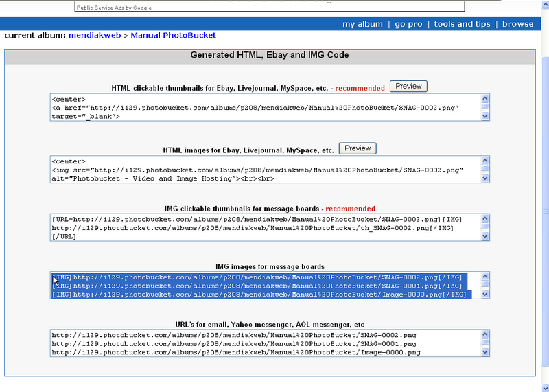The width and height of the screenshot is (549, 392).
Task: Click Preview for HTML clickable thumbnails
Action: (408, 87)
